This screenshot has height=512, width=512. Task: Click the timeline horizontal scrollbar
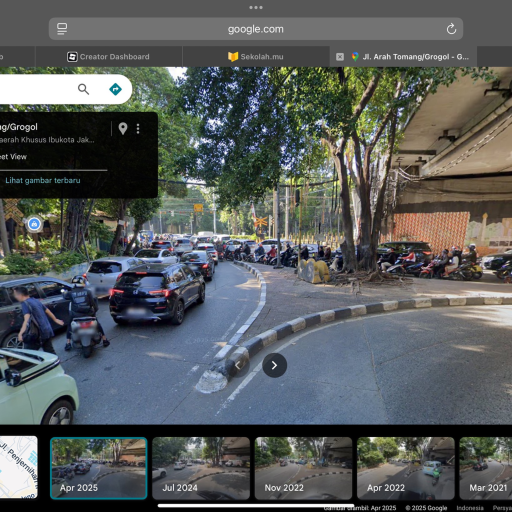256,505
